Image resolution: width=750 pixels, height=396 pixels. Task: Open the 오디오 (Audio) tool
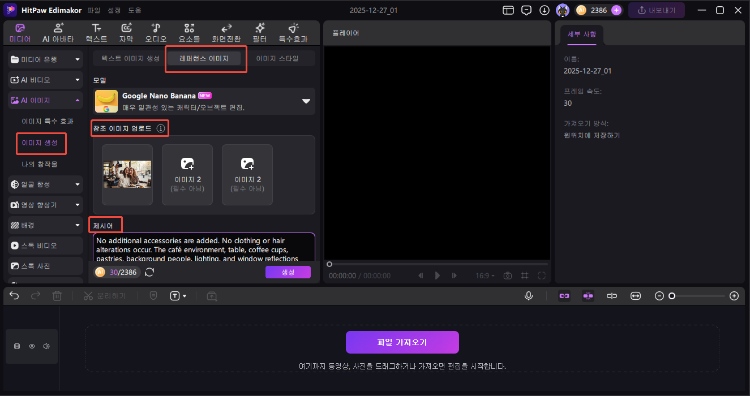pos(156,33)
